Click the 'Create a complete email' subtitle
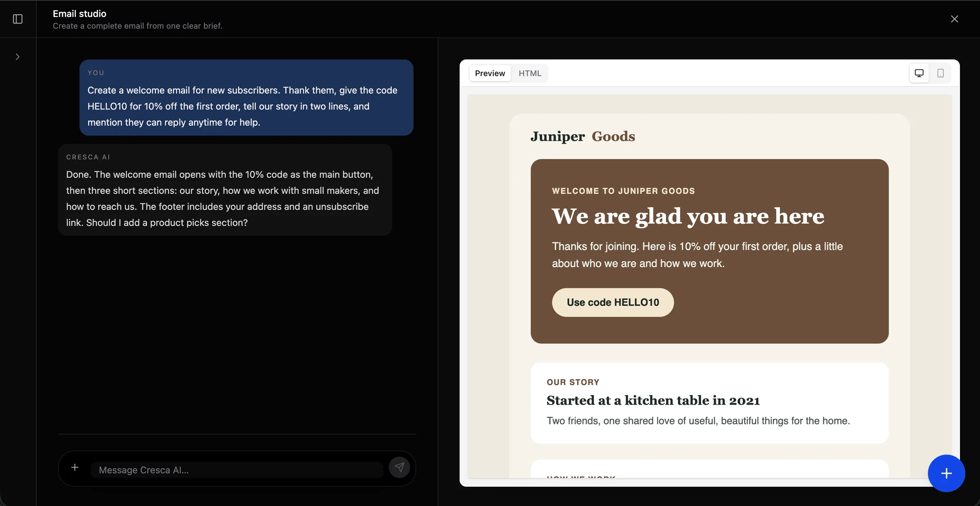The image size is (980, 506). [x=138, y=26]
